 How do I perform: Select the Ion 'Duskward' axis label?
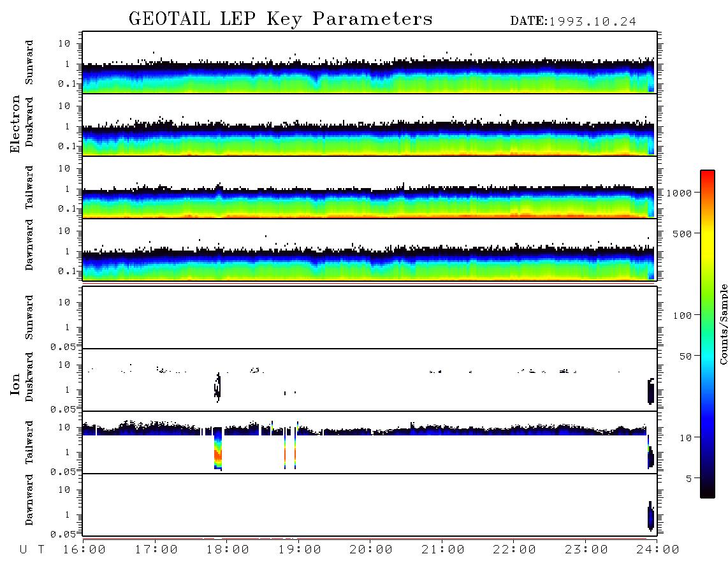click(x=29, y=377)
